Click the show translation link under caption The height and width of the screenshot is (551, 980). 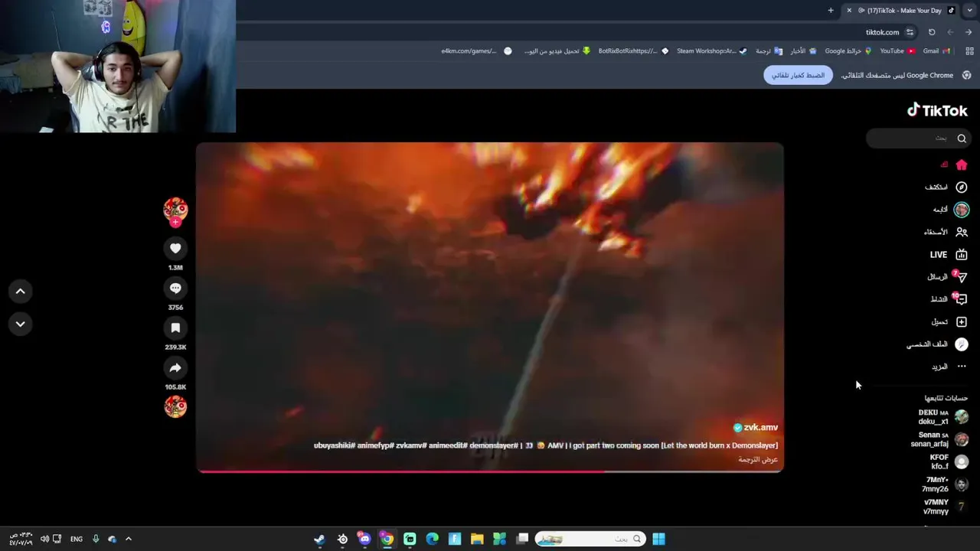tap(758, 459)
